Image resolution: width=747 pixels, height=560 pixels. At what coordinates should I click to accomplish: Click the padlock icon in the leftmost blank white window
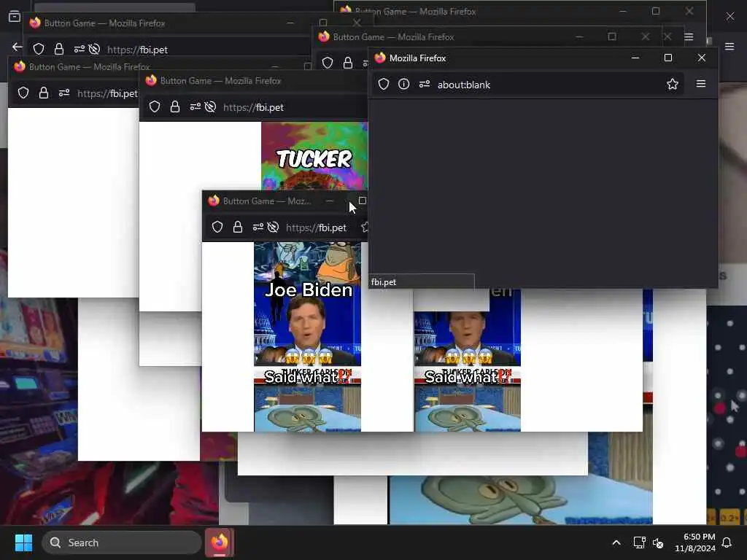click(x=43, y=93)
